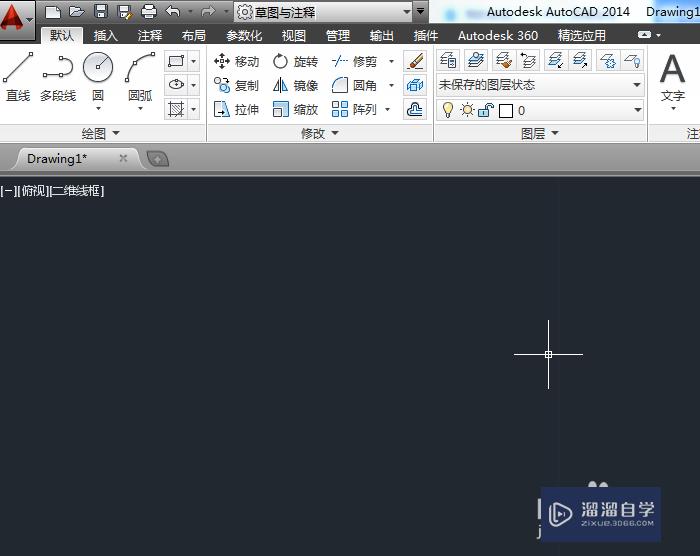
Task: Select the Polyline (多段线) tool
Action: [x=58, y=76]
